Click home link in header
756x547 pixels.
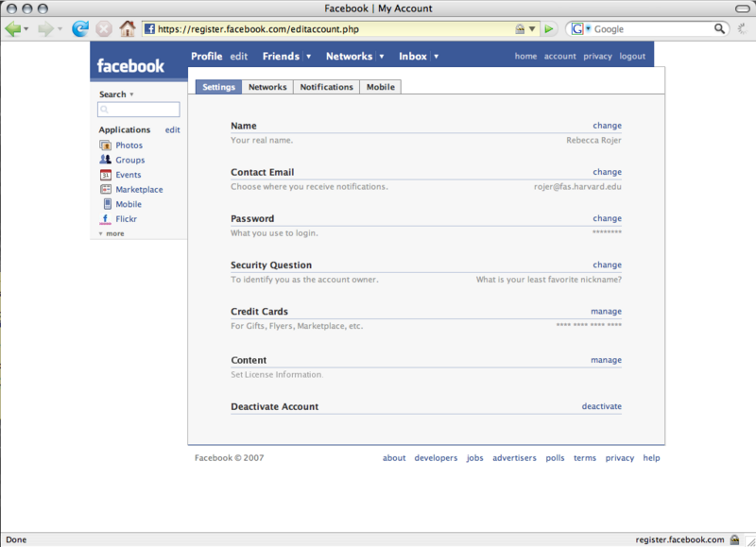pos(525,57)
